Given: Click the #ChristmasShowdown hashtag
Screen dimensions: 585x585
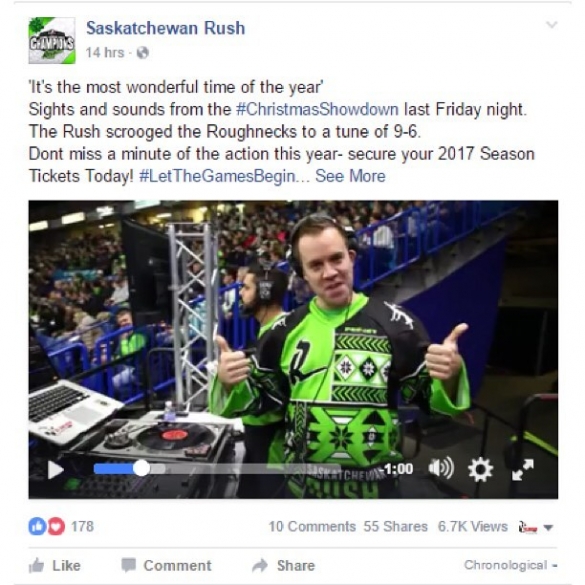Looking at the screenshot, I should (x=317, y=109).
